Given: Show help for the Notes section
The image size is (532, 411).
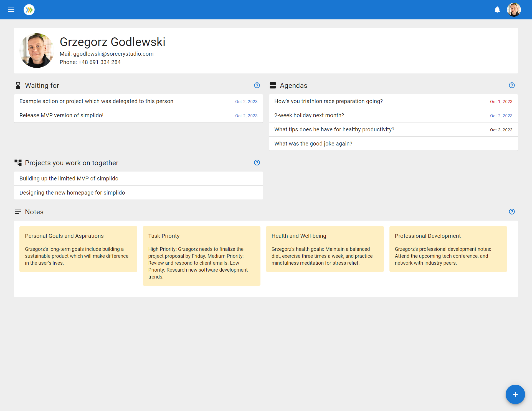Looking at the screenshot, I should tap(512, 212).
